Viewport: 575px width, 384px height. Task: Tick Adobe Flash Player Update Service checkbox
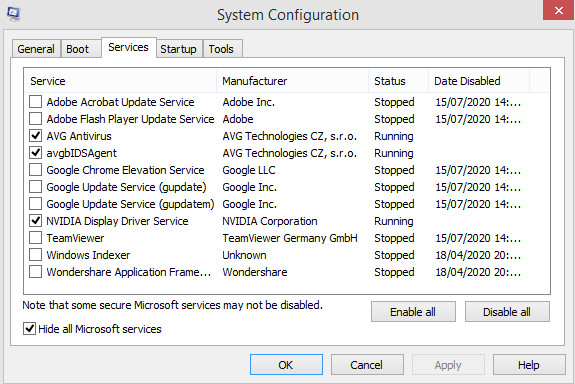tap(36, 119)
